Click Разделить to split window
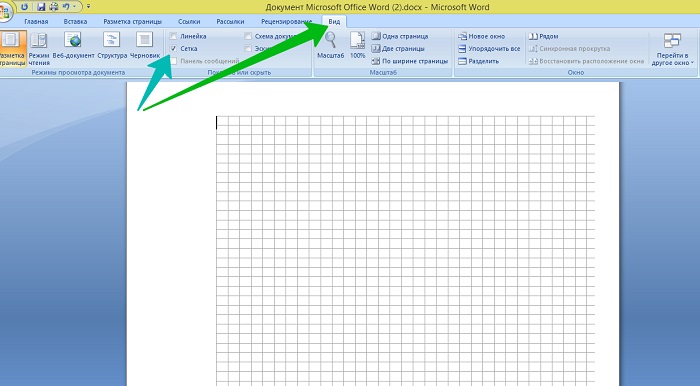This screenshot has height=386, width=700. (479, 61)
